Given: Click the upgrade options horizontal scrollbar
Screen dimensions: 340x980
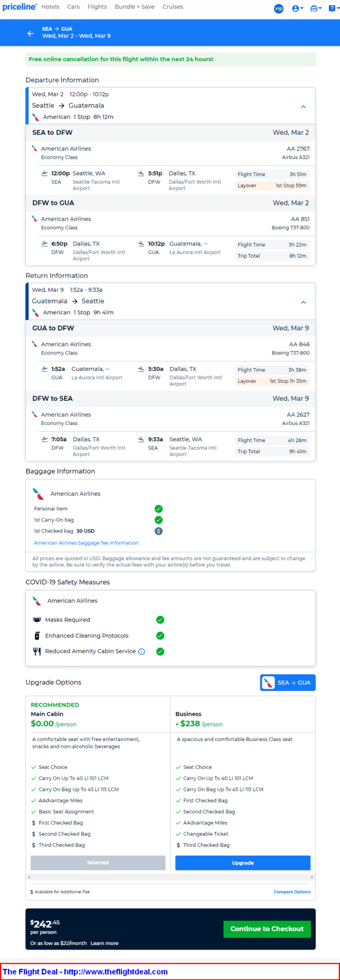Looking at the screenshot, I should 171,877.
